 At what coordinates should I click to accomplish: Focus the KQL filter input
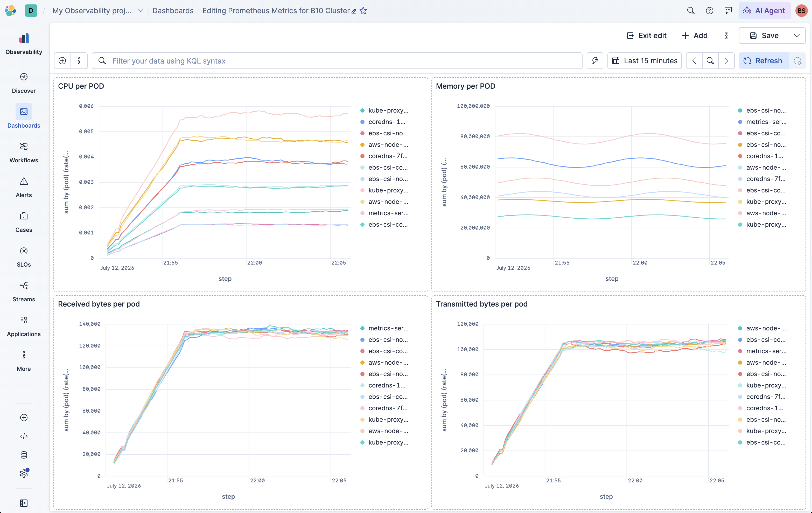[x=337, y=61]
